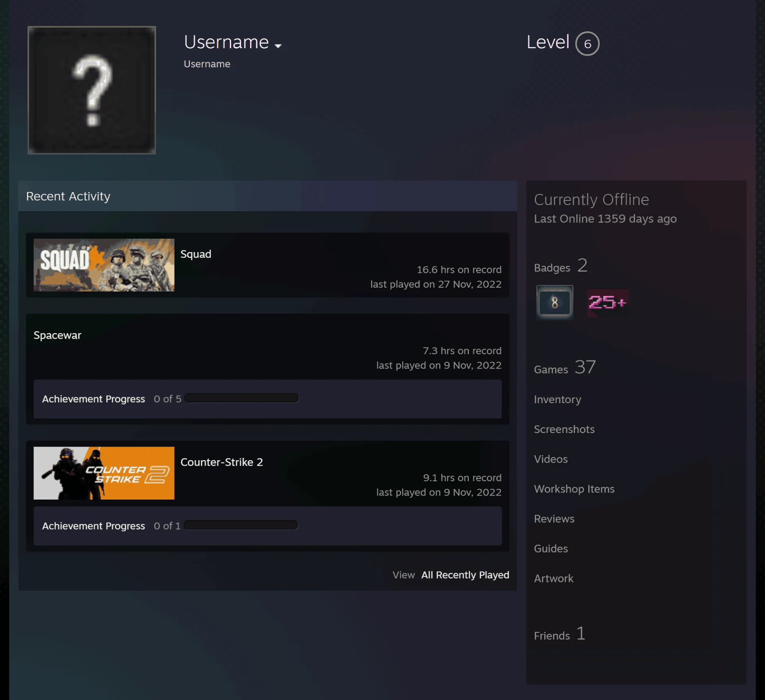Open the Reviews page
The height and width of the screenshot is (700, 765).
pyautogui.click(x=554, y=519)
